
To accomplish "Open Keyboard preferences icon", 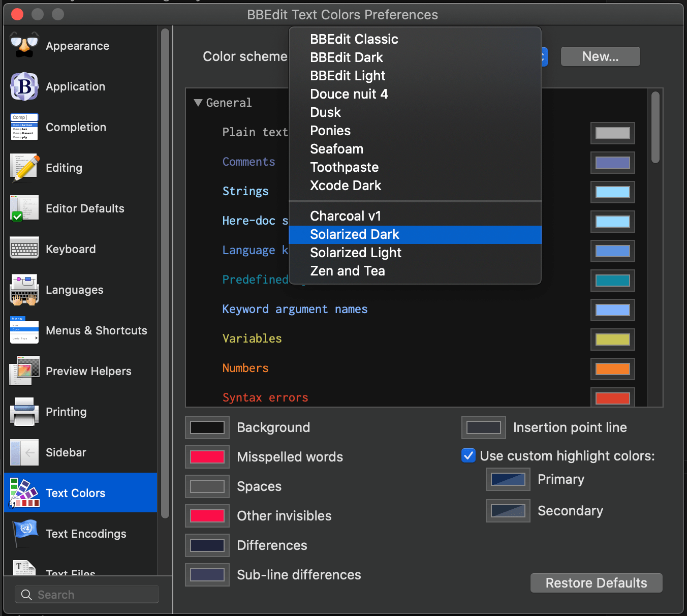I will [x=24, y=249].
